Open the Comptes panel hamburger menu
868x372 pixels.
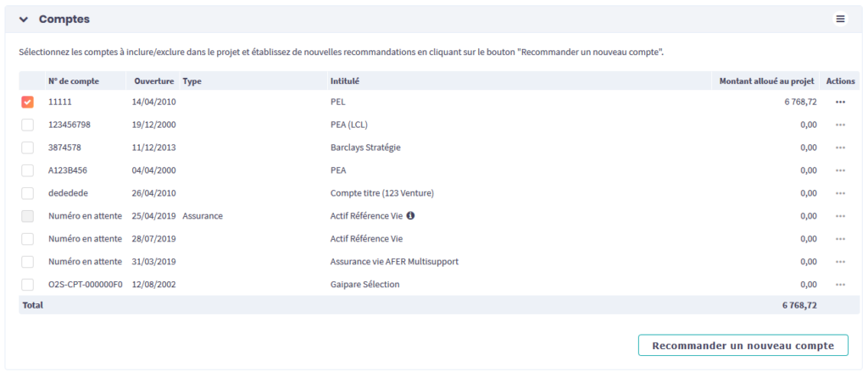tap(840, 19)
